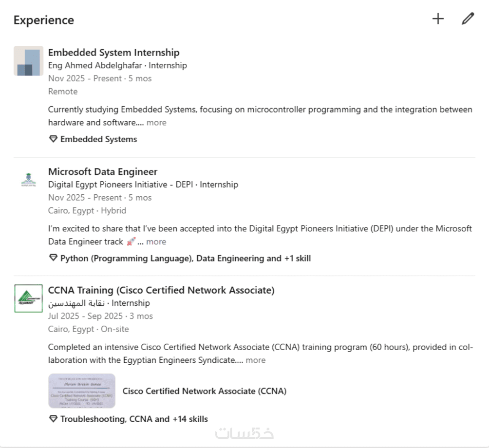
Task: Open the Eng Ahmed Abdelghafar company logo
Action: click(28, 61)
